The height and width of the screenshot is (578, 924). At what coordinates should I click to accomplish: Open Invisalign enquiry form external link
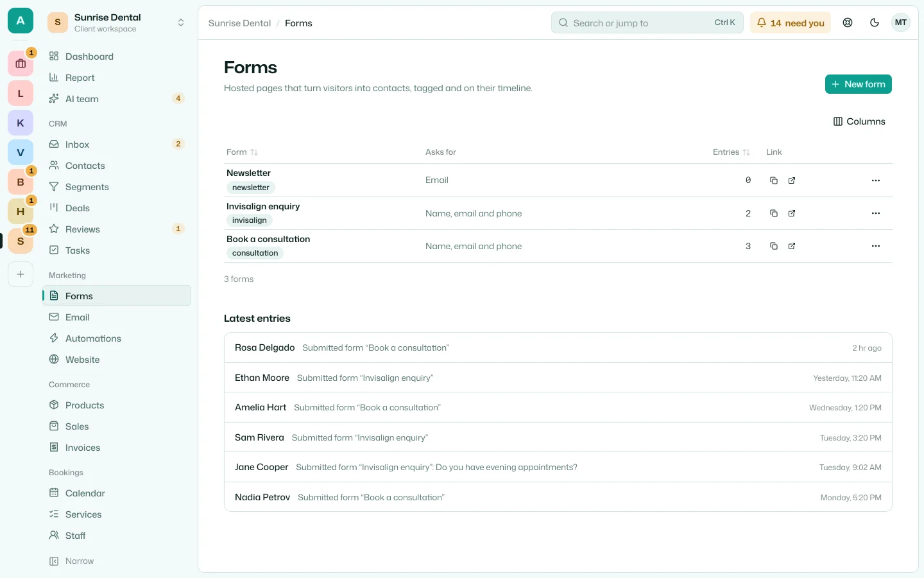click(792, 213)
